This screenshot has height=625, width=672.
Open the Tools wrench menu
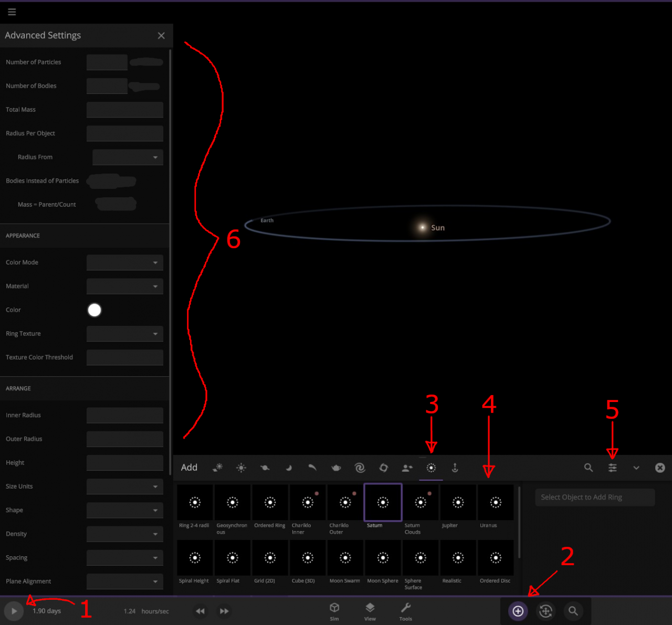tap(406, 611)
